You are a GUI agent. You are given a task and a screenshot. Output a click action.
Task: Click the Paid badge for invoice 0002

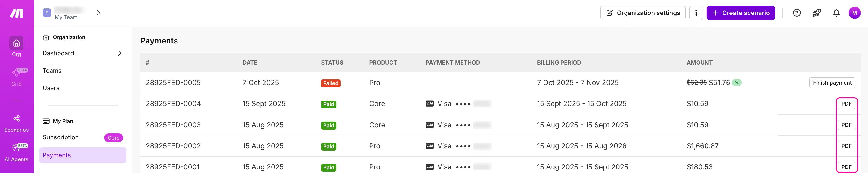click(x=329, y=146)
